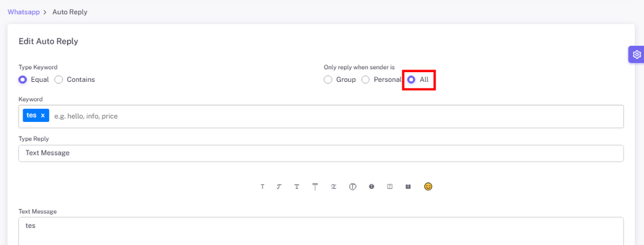Apply the gothic fraktur text style icon
The image size is (644, 245).
pos(334,186)
